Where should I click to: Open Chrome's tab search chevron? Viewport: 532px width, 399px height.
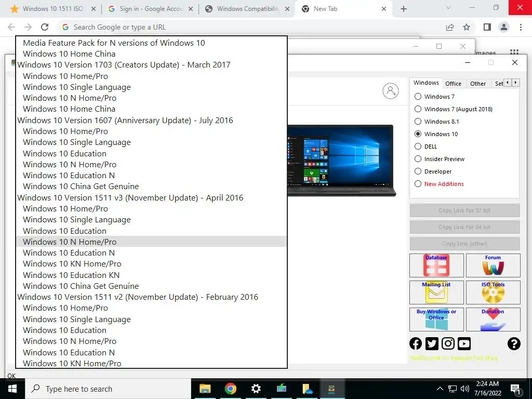(x=448, y=7)
